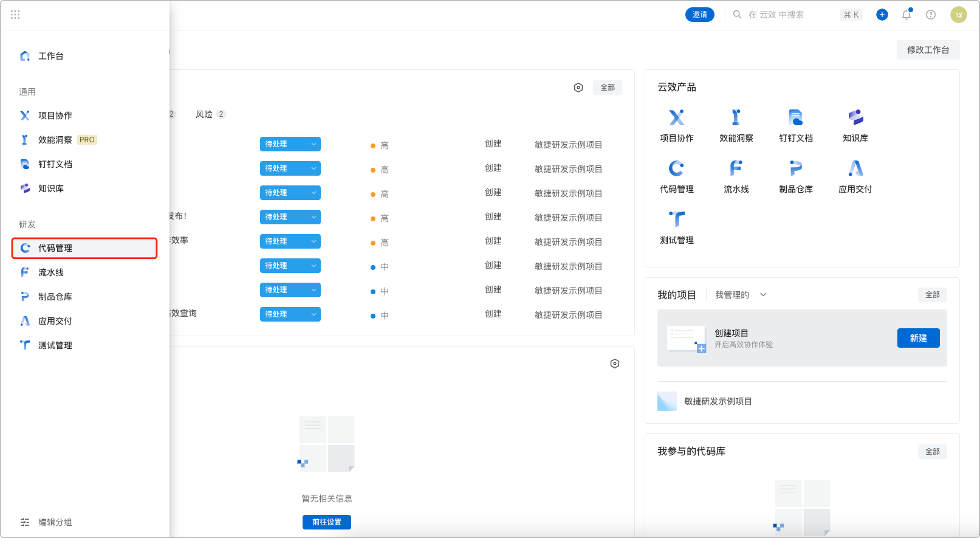This screenshot has height=538, width=980.
Task: Click the 前往设置 button
Action: pos(327,522)
